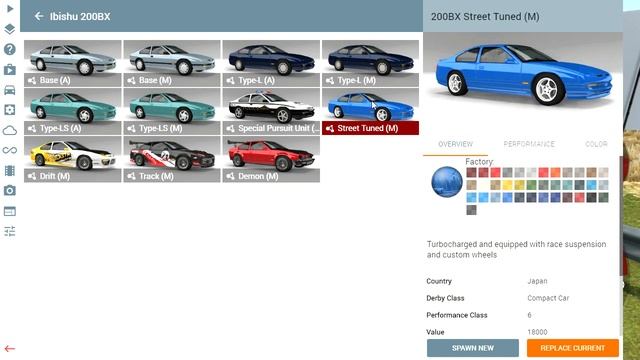Switch to the Color tab
The image size is (640, 360).
596,144
